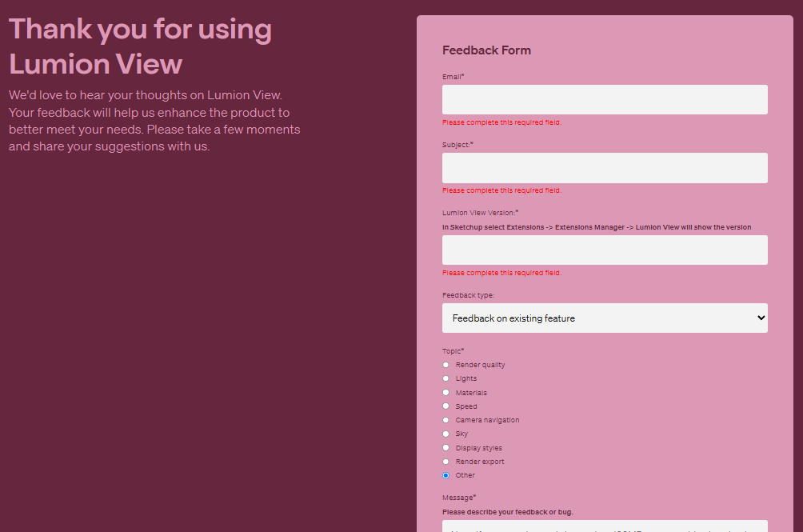Viewport: 803px width, 532px height.
Task: Click the Subject required field warning
Action: click(501, 190)
